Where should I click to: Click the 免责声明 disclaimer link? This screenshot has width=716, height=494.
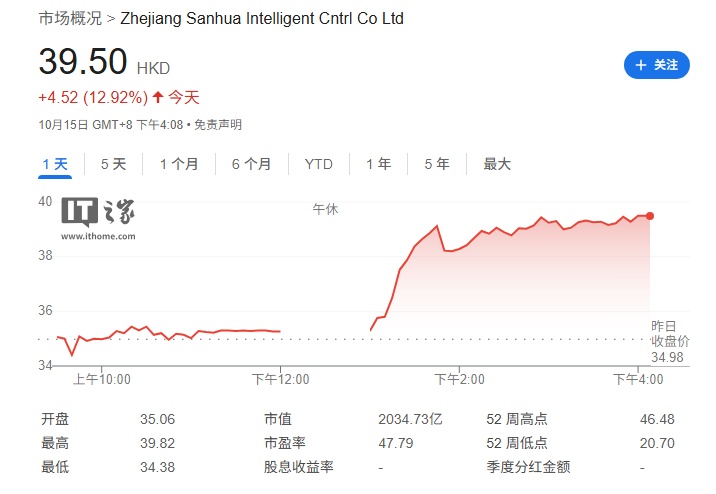coord(218,125)
